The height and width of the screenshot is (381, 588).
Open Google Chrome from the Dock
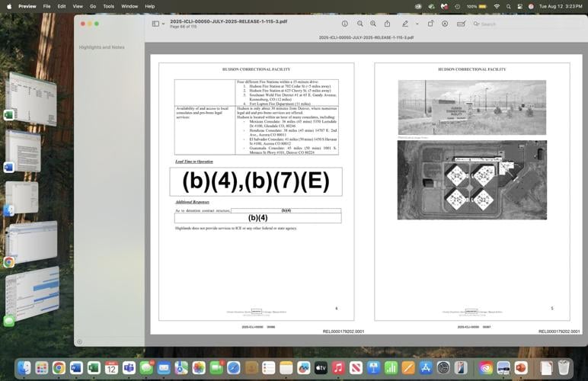[59, 368]
